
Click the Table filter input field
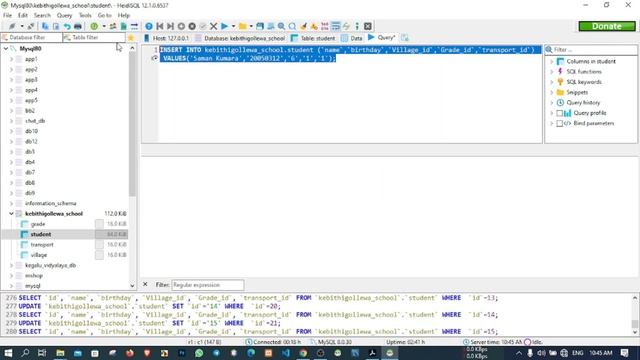95,38
